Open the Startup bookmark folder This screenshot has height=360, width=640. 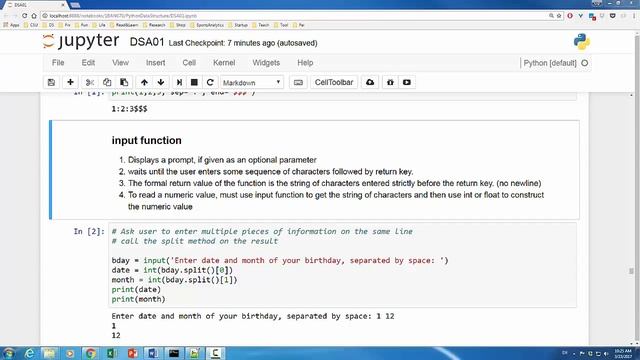pyautogui.click(x=238, y=25)
